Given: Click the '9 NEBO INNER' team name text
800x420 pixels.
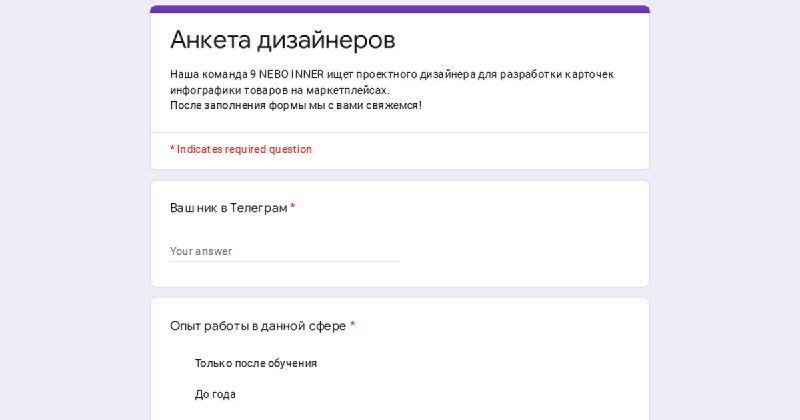Looking at the screenshot, I should (x=287, y=75).
